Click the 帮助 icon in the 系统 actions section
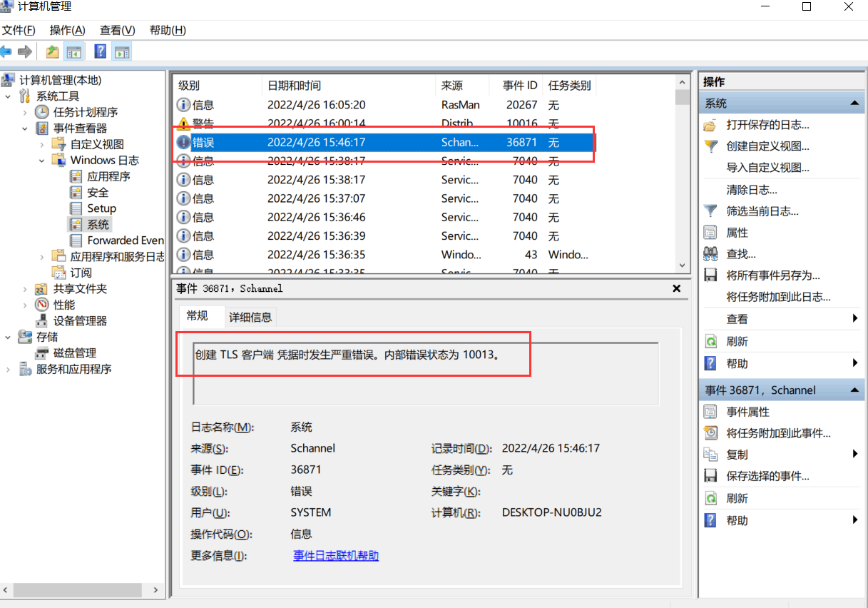The image size is (868, 608). tap(710, 363)
